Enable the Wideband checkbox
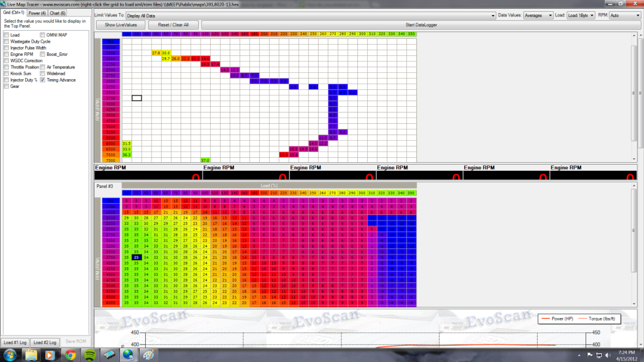Viewport: 644px width, 362px height. (x=42, y=74)
